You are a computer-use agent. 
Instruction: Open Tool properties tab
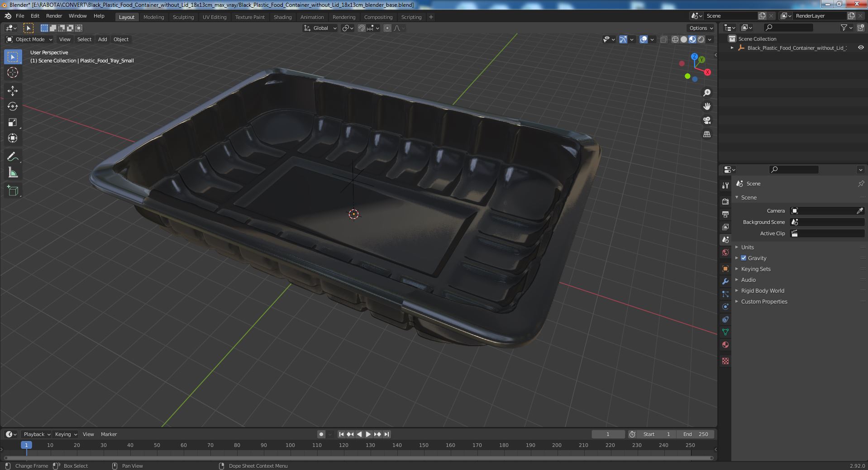click(725, 185)
